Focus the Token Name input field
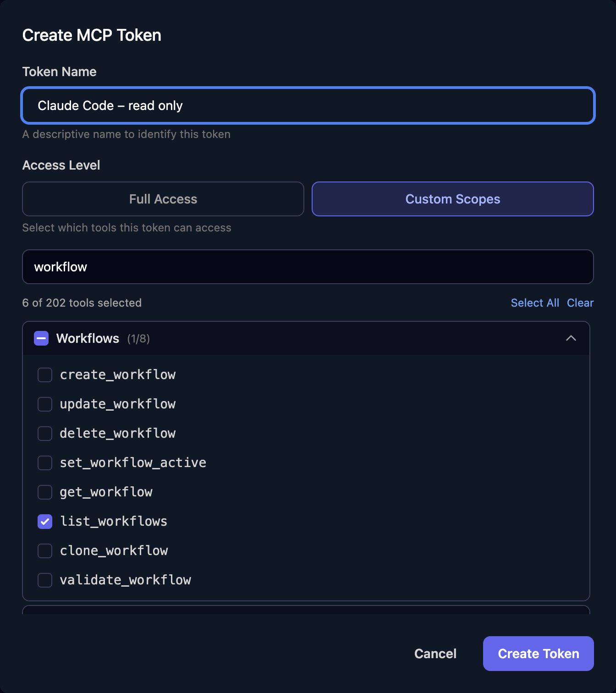The height and width of the screenshot is (693, 616). click(x=308, y=105)
